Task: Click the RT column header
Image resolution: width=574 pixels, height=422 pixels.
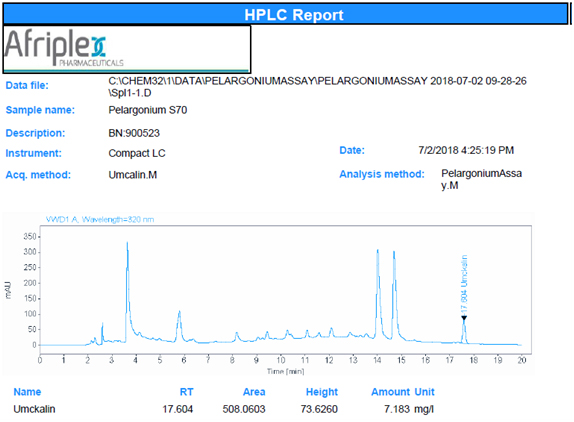Action: (186, 392)
